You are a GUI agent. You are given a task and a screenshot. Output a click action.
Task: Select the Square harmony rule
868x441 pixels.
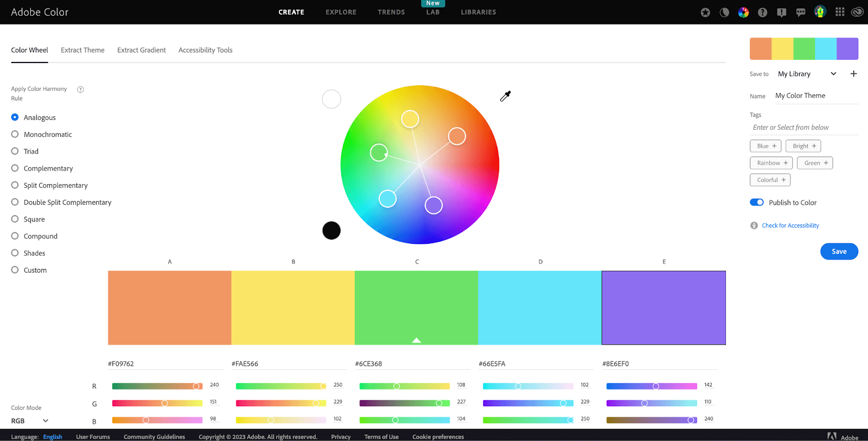click(x=28, y=219)
